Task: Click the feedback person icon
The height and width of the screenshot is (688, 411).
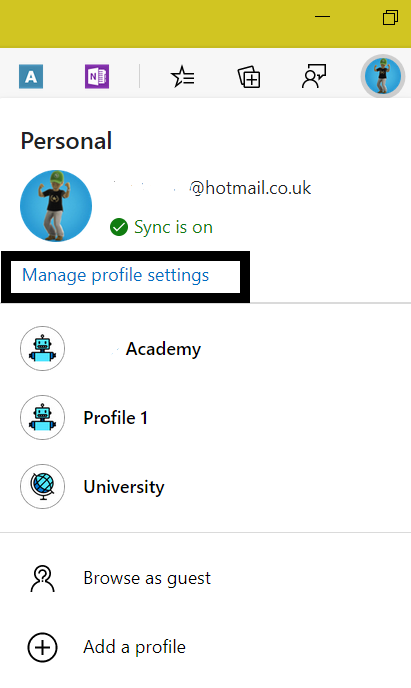Action: click(x=314, y=77)
